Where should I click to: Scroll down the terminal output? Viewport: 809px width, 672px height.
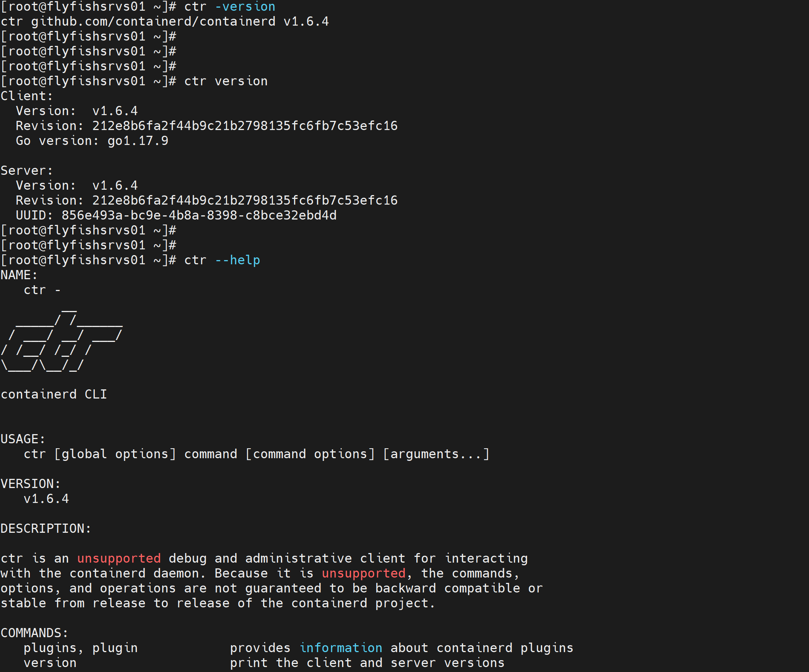pos(404,665)
